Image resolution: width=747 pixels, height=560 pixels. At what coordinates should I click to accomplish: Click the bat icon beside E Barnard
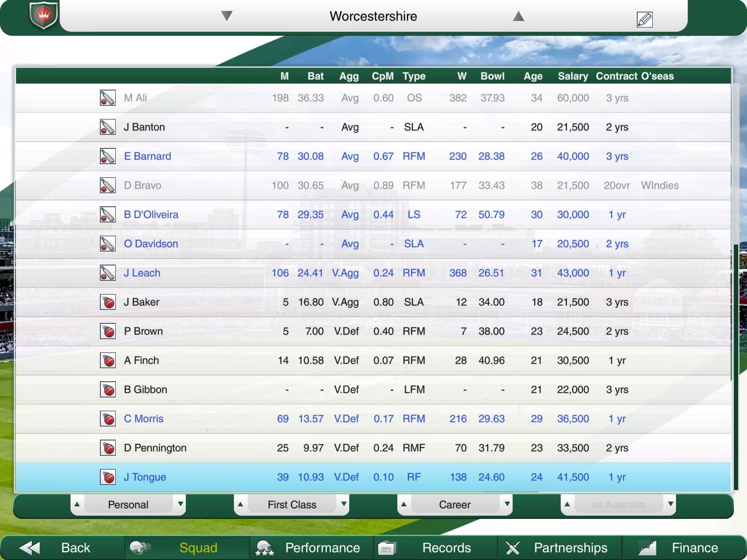[108, 156]
